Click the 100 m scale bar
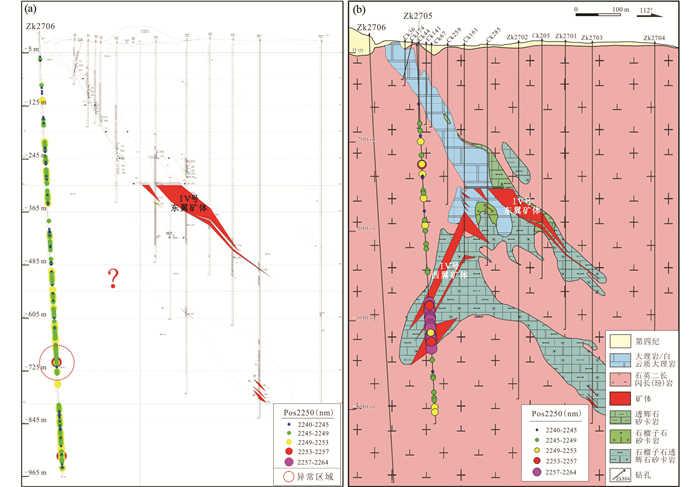This screenshot has height=487, width=700. (596, 13)
